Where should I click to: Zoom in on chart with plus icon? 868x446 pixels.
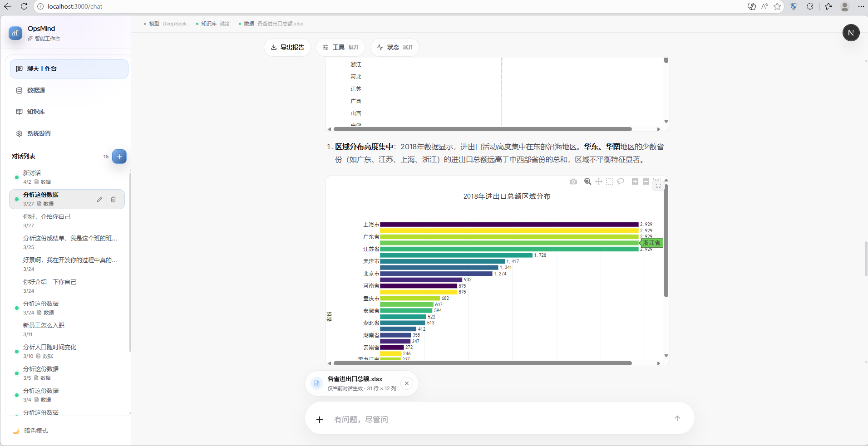(x=634, y=181)
